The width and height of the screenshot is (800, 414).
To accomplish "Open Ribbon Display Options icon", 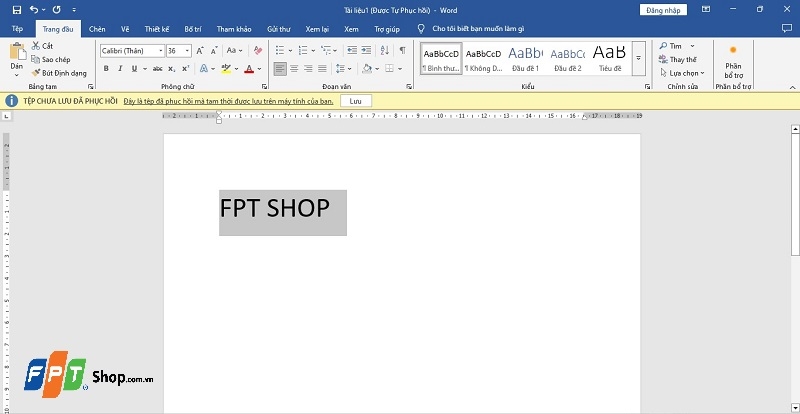I will point(706,9).
